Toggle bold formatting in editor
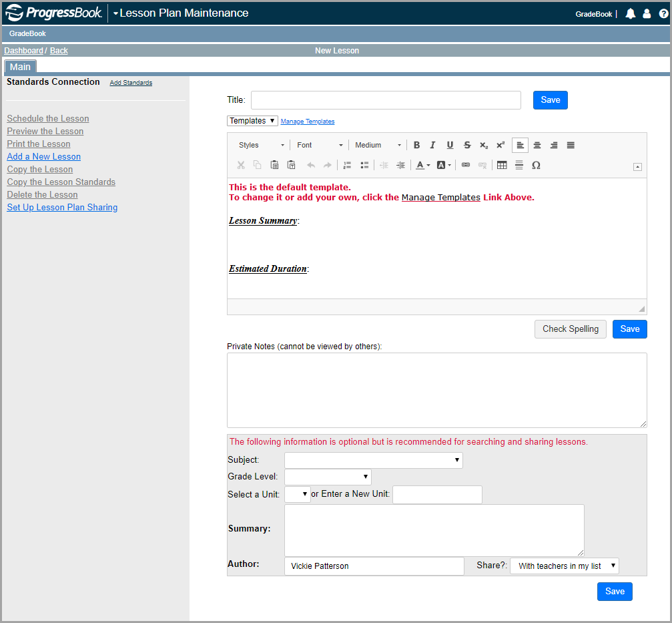 tap(416, 145)
